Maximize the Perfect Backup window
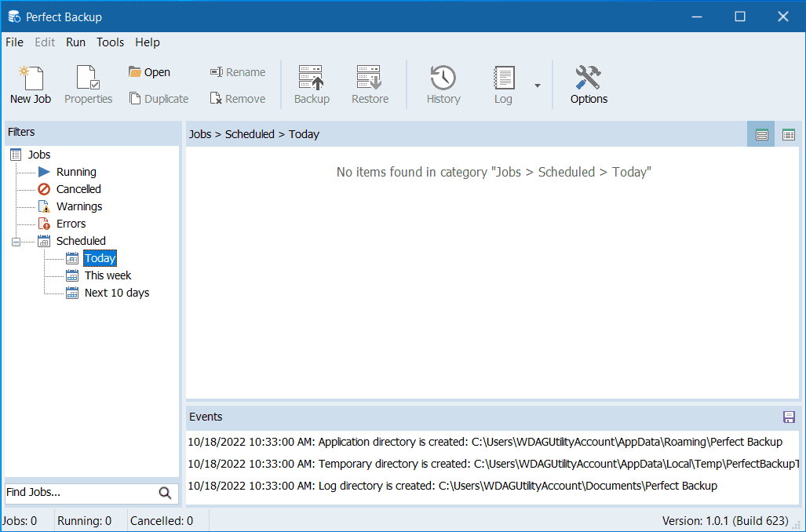 (x=740, y=16)
